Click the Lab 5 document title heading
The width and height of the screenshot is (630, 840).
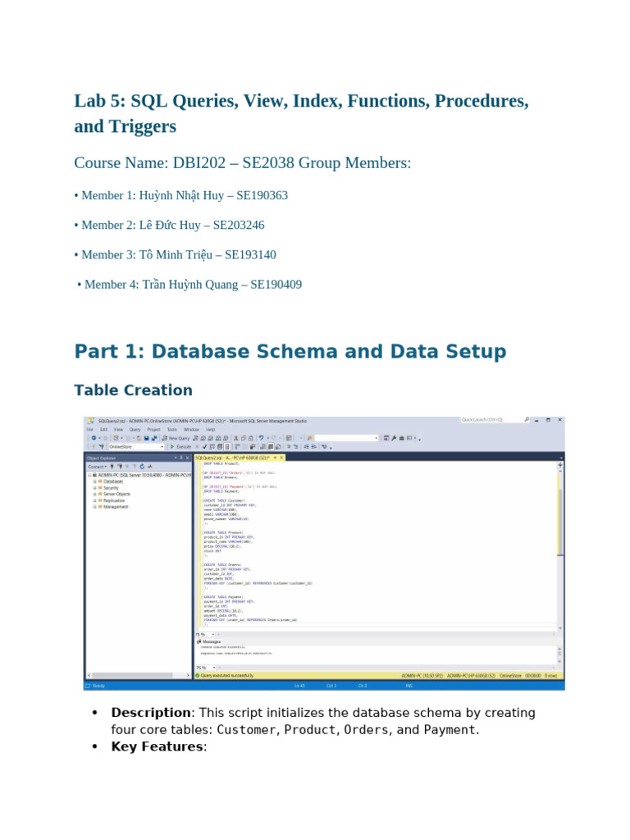[301, 113]
